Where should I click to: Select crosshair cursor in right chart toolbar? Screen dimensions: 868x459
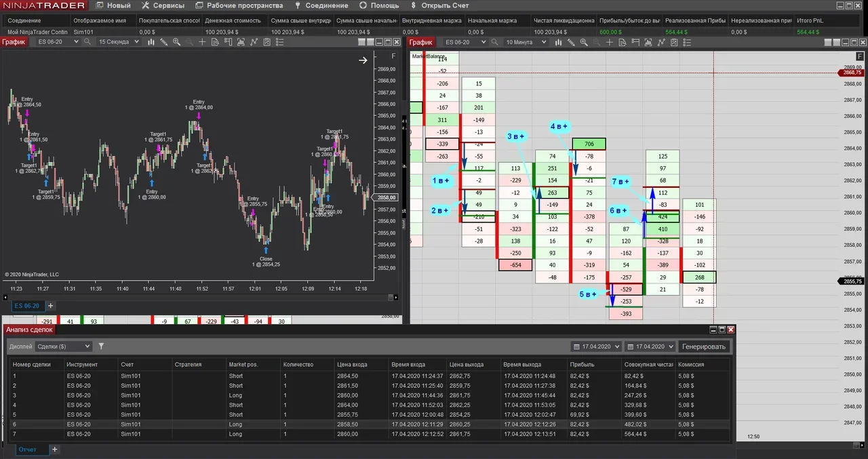click(x=610, y=42)
